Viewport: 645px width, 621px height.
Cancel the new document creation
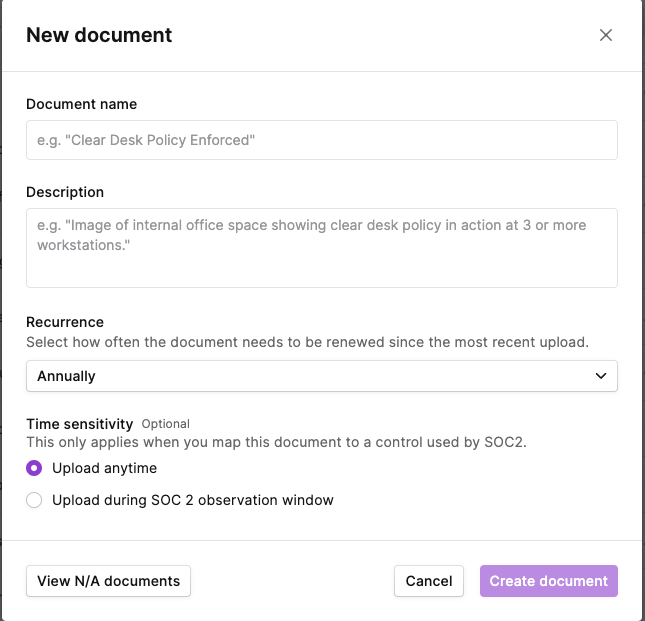coord(429,581)
